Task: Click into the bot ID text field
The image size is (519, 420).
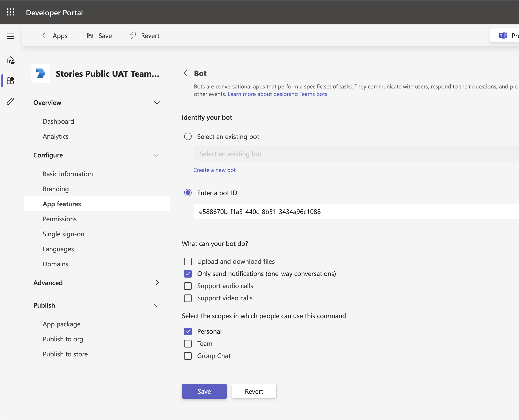Action: [x=339, y=212]
